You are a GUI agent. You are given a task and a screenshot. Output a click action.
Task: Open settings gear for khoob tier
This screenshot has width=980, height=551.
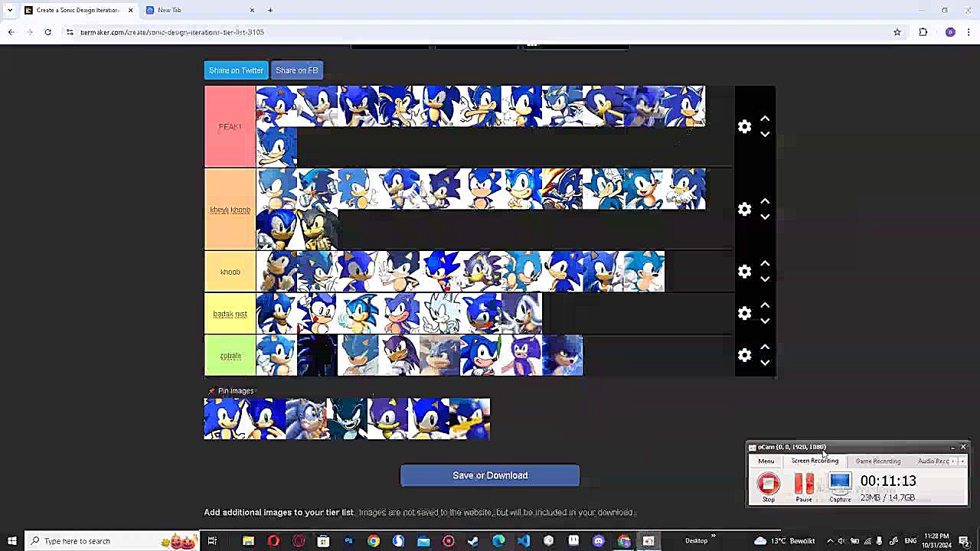pyautogui.click(x=744, y=272)
